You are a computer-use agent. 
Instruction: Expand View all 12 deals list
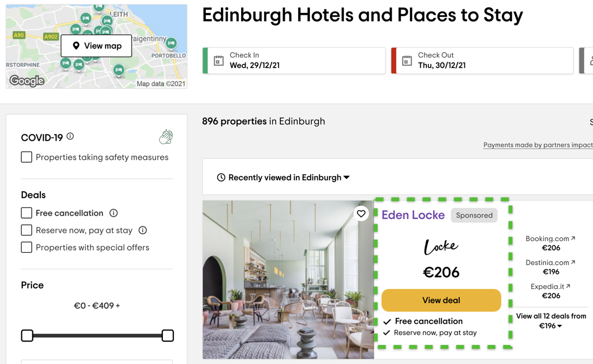point(550,321)
